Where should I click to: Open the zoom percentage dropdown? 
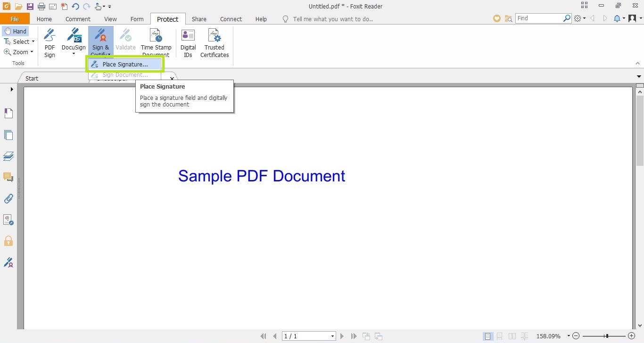point(569,336)
